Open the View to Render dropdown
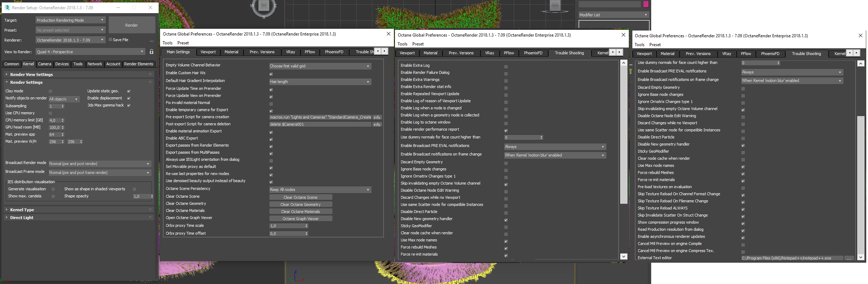The width and height of the screenshot is (868, 284). [x=90, y=52]
